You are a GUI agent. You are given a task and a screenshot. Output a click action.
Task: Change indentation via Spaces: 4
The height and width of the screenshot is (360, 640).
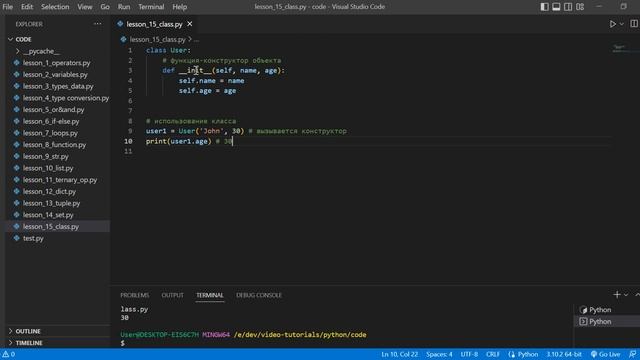[x=439, y=354]
